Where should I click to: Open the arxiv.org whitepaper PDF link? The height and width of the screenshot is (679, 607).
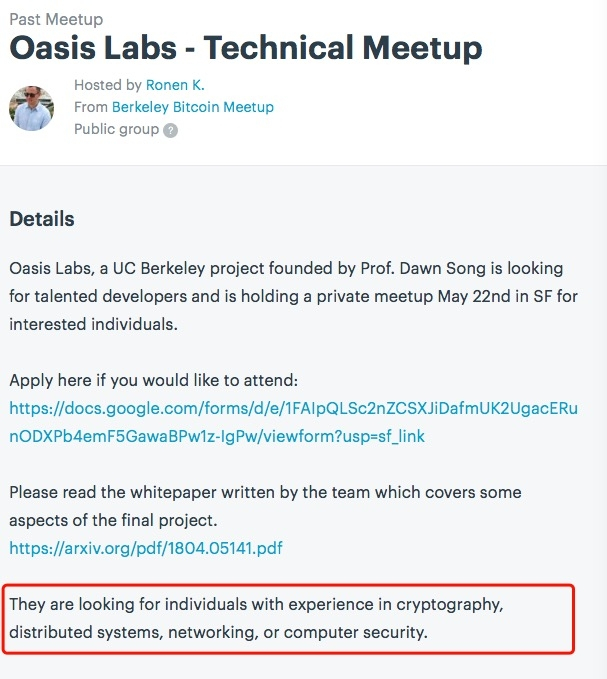click(146, 548)
